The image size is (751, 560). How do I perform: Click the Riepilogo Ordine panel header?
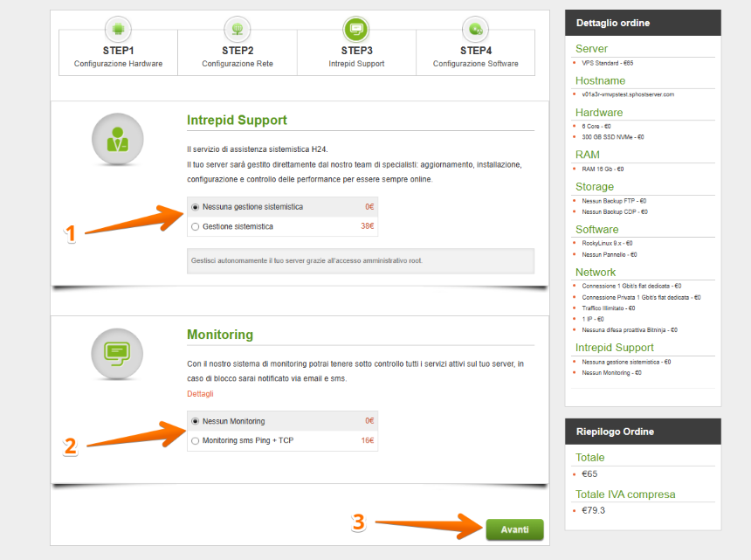tap(643, 431)
